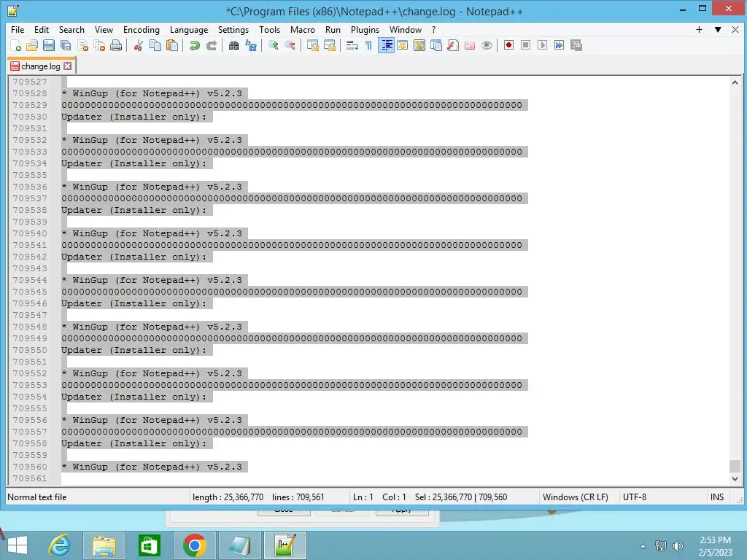The image size is (747, 560).
Task: Zoom in with the magnifier plus icon
Action: pos(273,45)
